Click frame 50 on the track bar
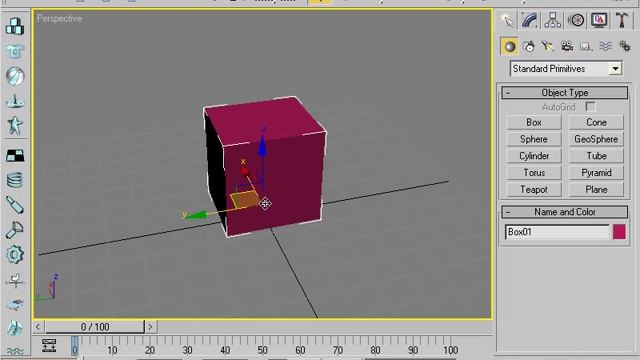This screenshot has width=640, height=360. click(262, 350)
